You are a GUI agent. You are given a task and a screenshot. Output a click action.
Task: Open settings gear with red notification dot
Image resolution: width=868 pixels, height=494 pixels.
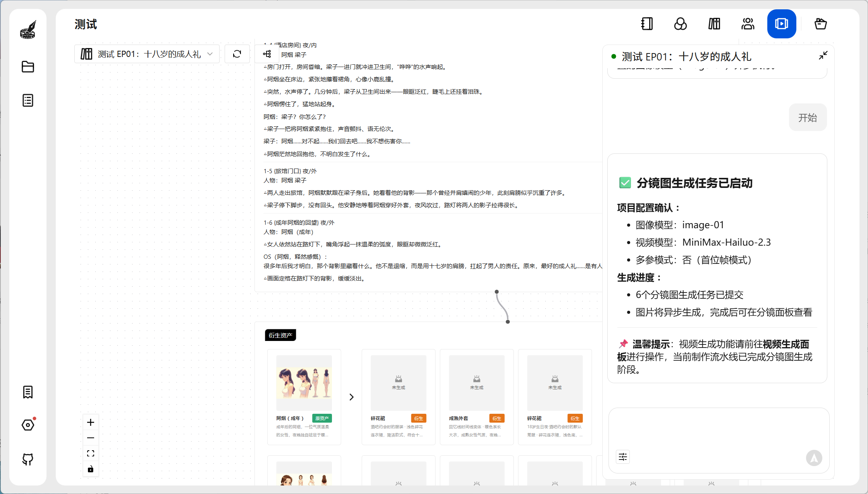28,425
